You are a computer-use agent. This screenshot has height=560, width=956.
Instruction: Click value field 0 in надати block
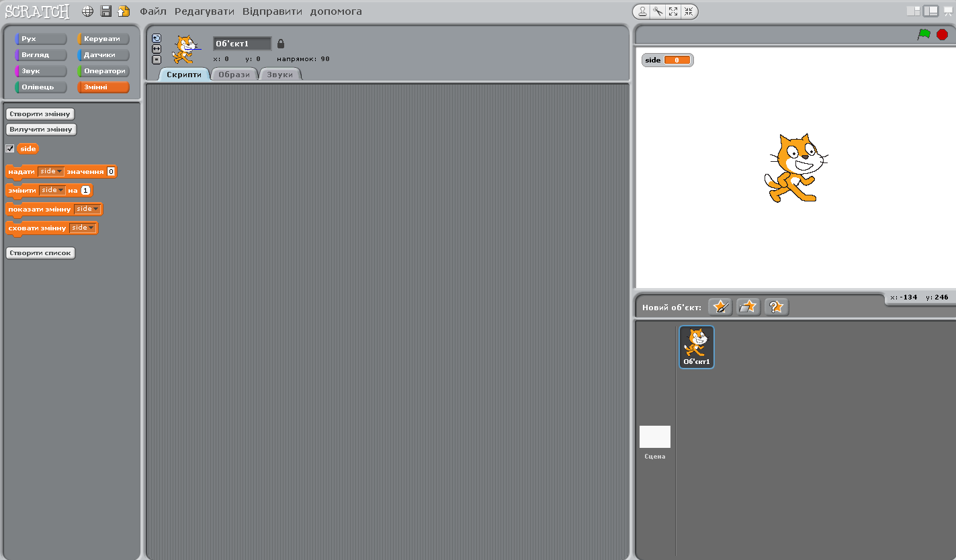112,172
